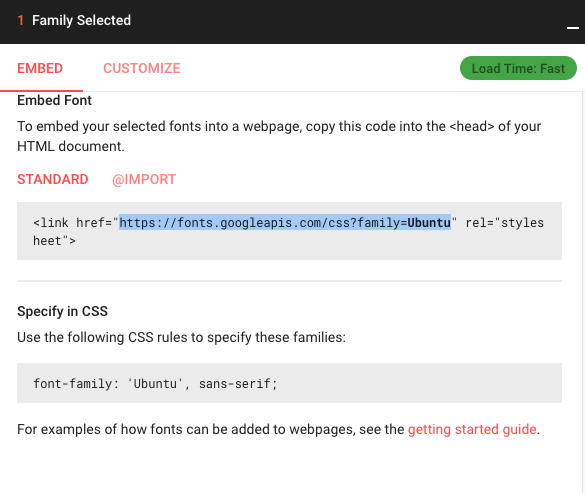The image size is (585, 493).
Task: Click the selected family count number 1
Action: click(21, 21)
